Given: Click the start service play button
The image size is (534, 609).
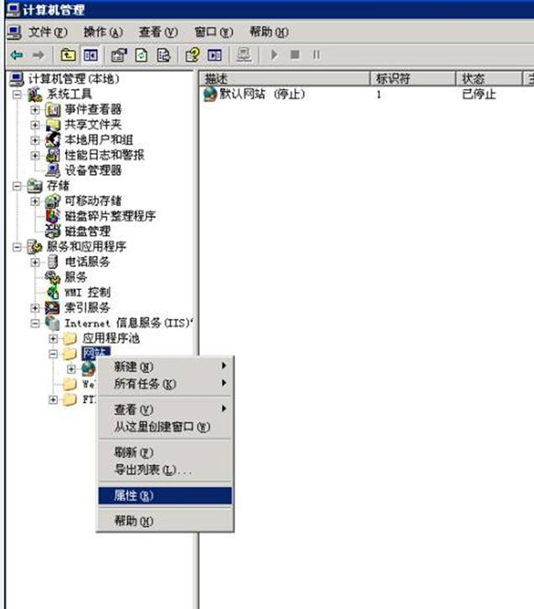Looking at the screenshot, I should (274, 55).
